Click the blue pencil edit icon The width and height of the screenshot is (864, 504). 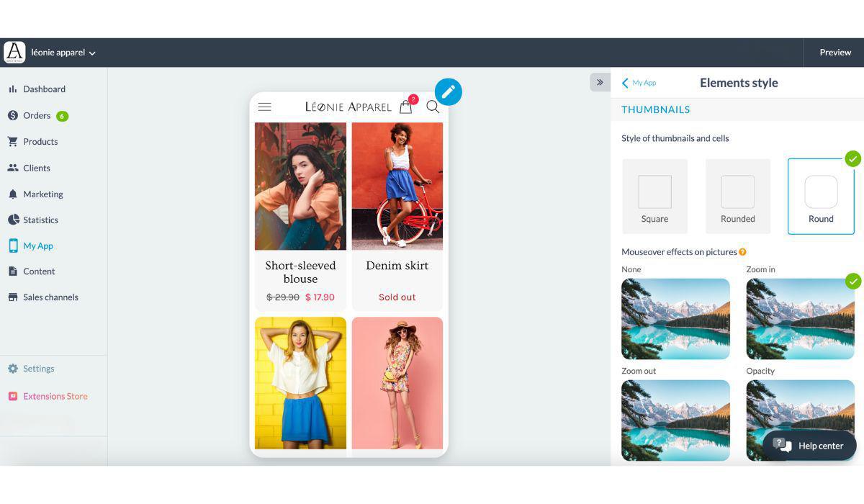click(x=448, y=92)
